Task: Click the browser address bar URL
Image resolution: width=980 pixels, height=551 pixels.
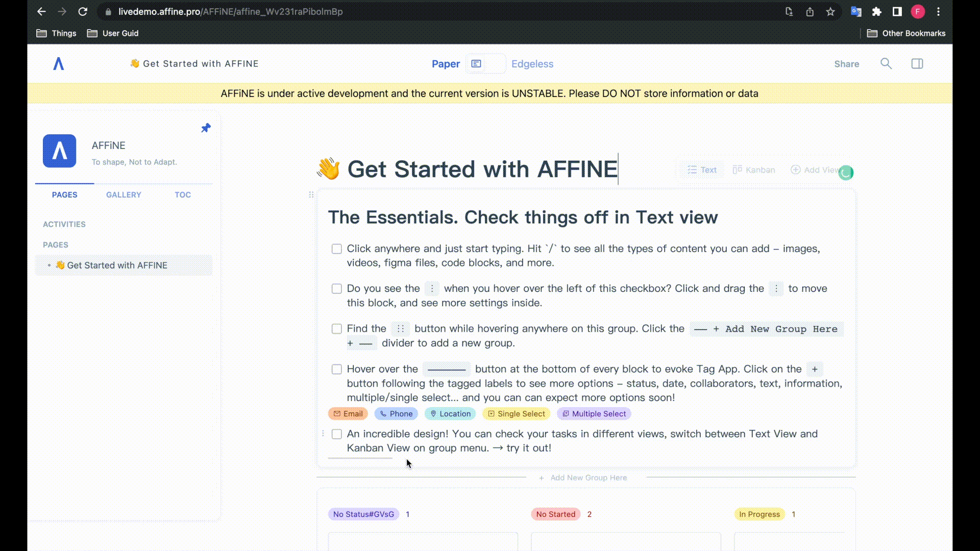Action: pyautogui.click(x=231, y=12)
